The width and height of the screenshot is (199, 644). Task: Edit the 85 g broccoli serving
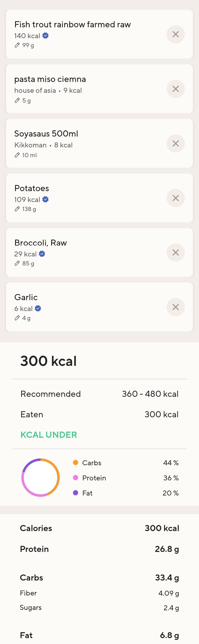(x=17, y=263)
